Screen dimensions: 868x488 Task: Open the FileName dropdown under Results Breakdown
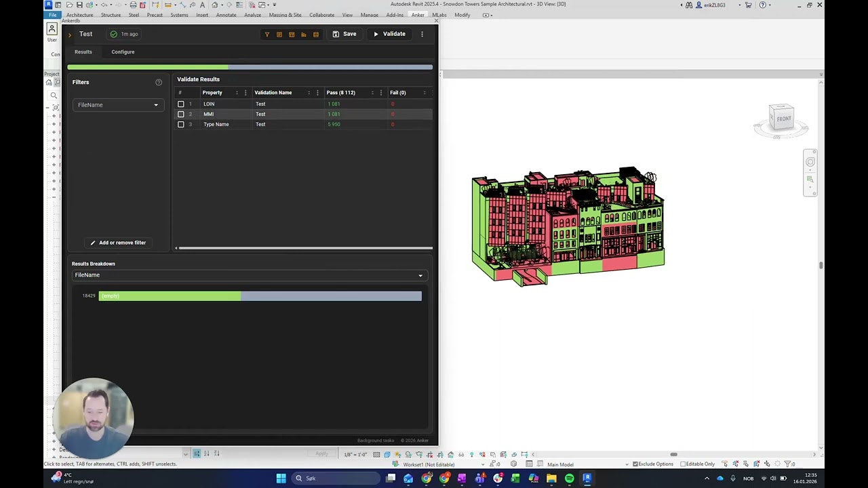pyautogui.click(x=249, y=275)
